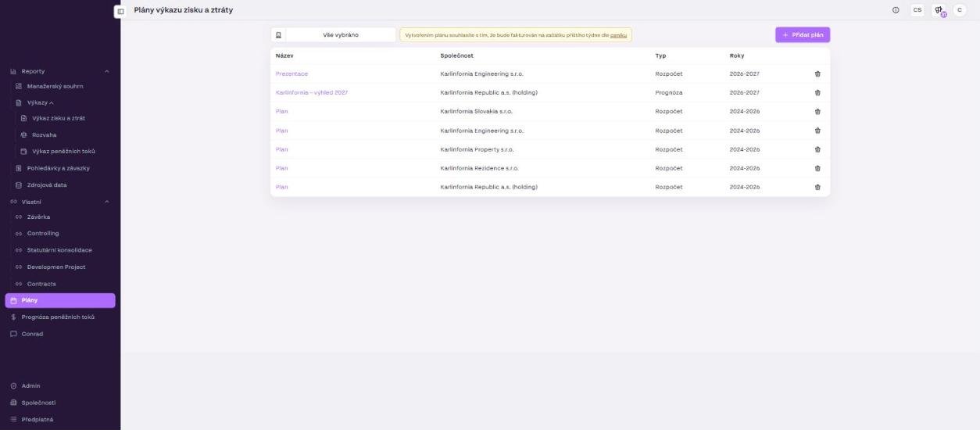
Task: Open the ceníku link in the notice
Action: (619, 35)
